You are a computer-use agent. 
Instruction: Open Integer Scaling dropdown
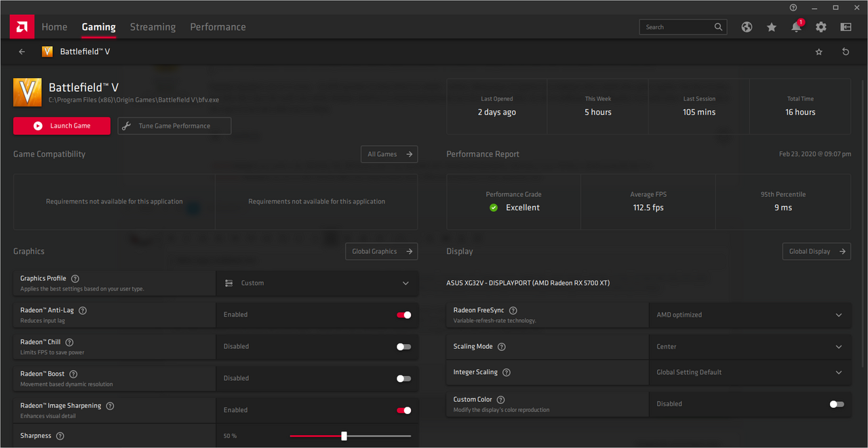tap(749, 372)
